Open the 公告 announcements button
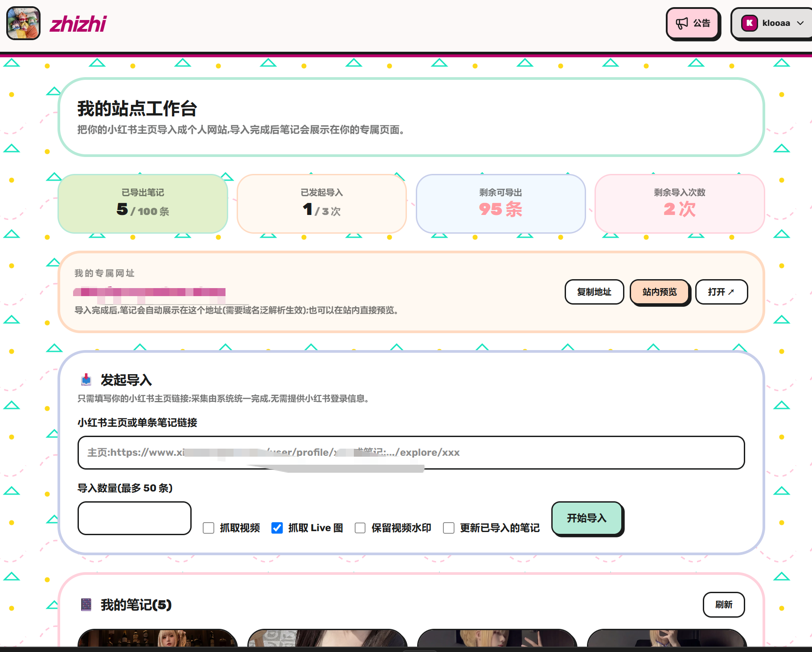The height and width of the screenshot is (652, 812). [693, 23]
